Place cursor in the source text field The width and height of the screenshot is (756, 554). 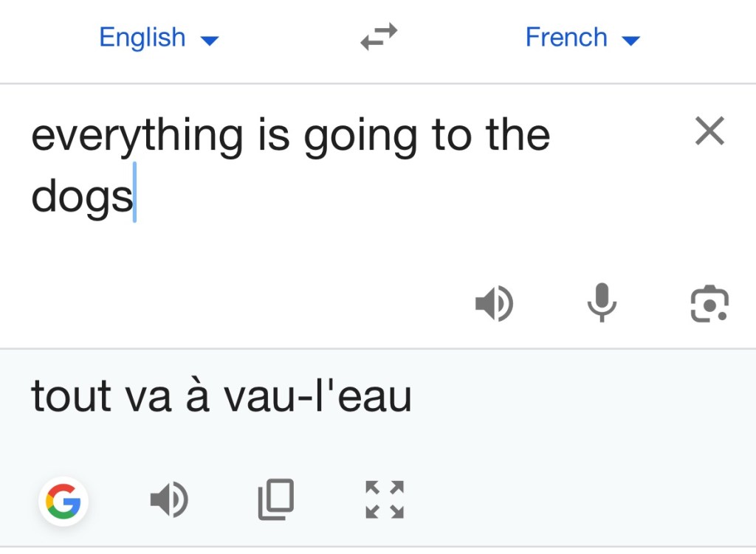point(295,162)
